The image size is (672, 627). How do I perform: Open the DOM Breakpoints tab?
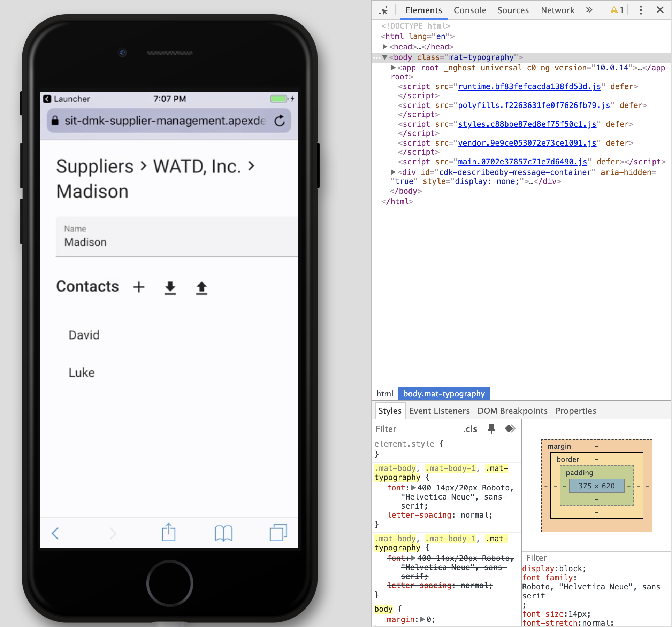click(512, 411)
